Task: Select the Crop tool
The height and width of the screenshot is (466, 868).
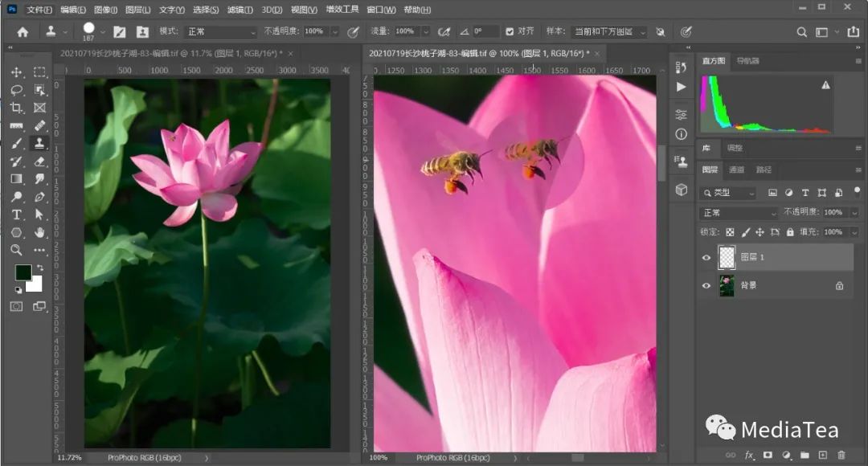Action: click(16, 108)
